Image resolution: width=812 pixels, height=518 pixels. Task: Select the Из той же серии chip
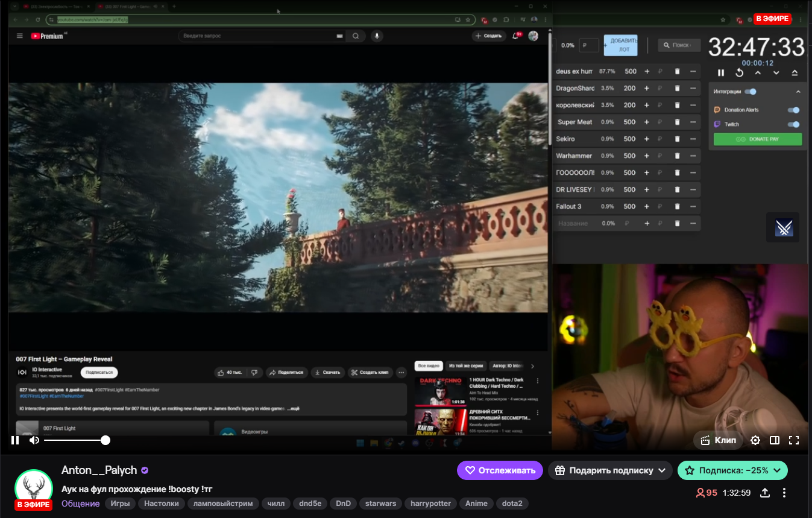click(x=466, y=366)
